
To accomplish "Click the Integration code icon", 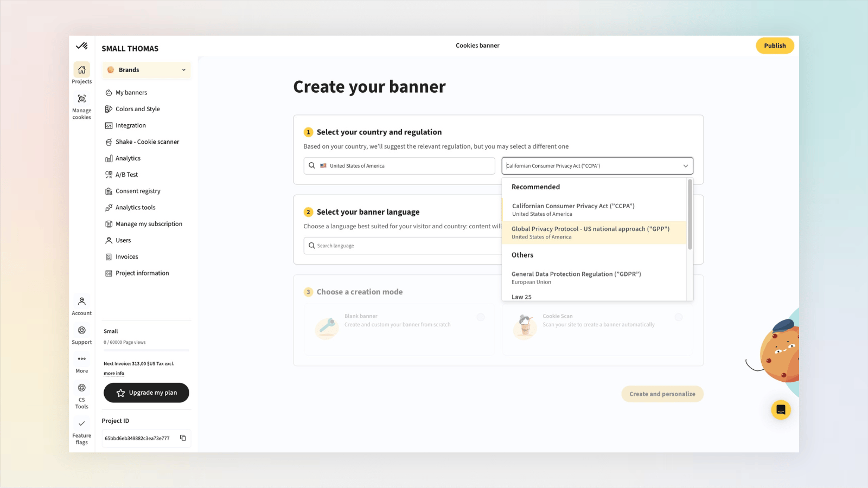I will (108, 125).
